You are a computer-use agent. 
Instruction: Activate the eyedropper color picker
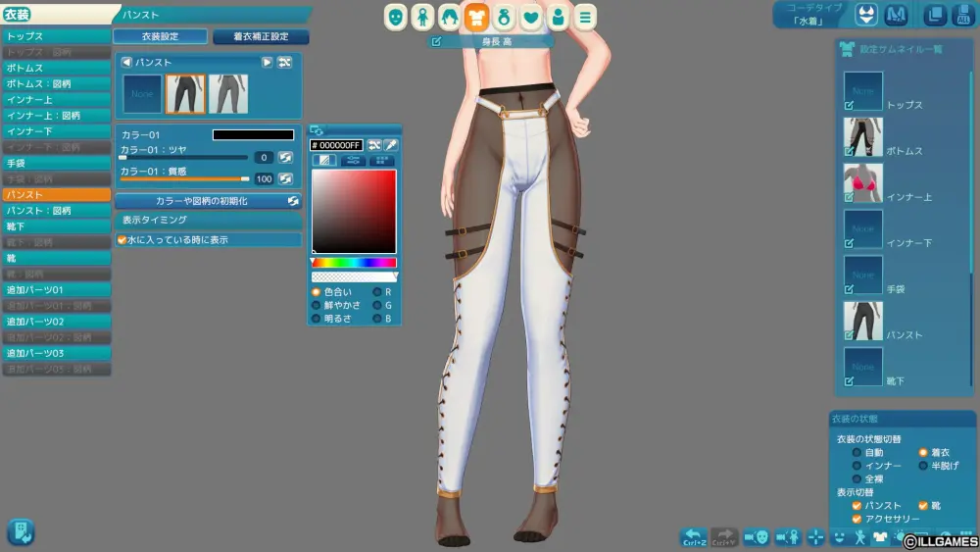tap(391, 145)
